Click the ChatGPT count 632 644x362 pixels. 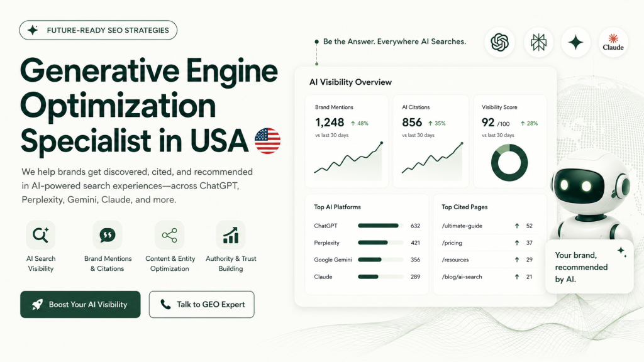tap(415, 226)
